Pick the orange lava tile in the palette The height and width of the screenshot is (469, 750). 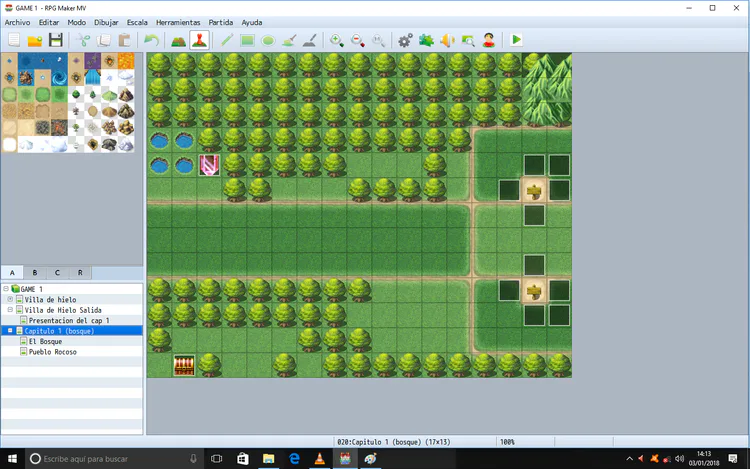click(126, 61)
